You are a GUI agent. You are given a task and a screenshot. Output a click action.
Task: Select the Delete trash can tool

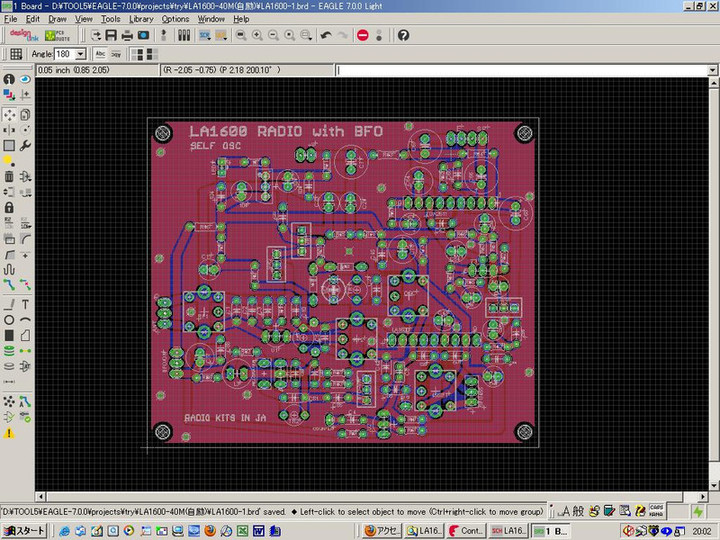tap(9, 177)
